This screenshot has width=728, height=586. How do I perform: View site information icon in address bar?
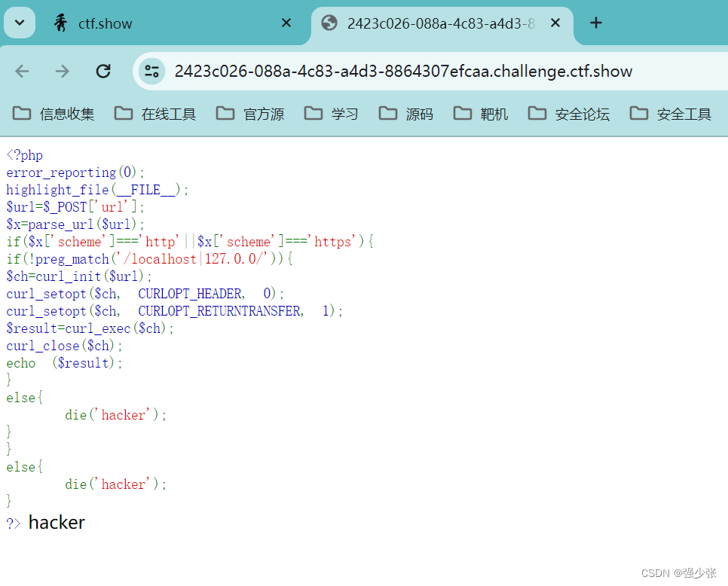pos(151,71)
